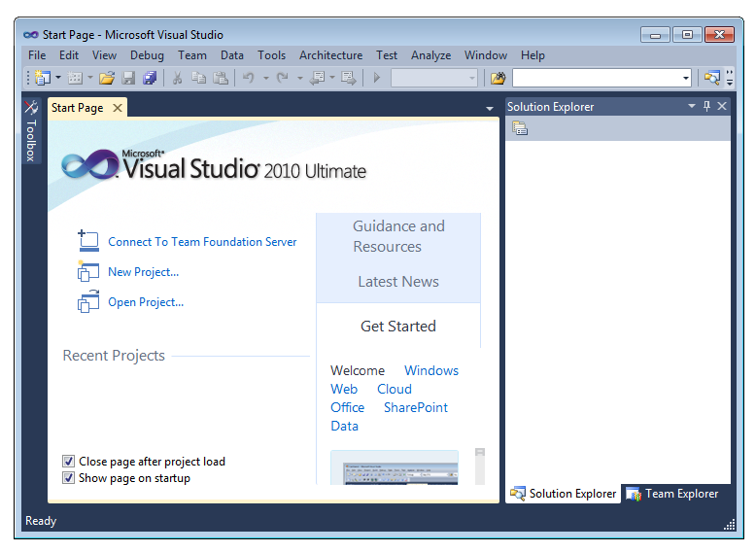Screen dimensions: 756x552
Task: Click the New Project... link
Action: point(143,272)
